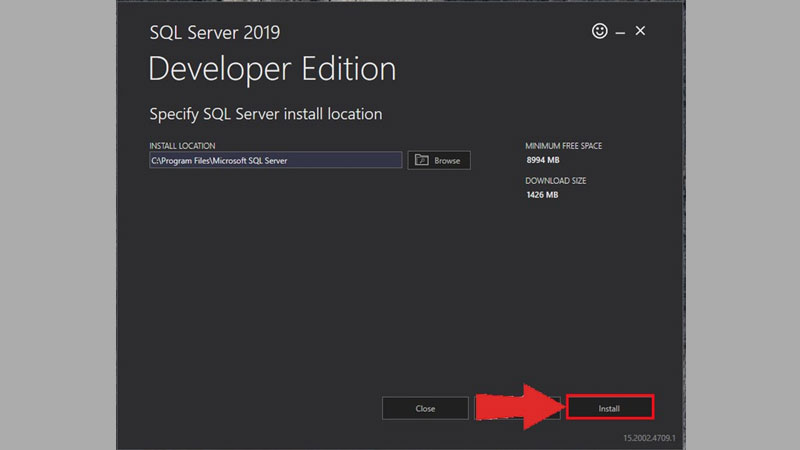The height and width of the screenshot is (450, 800).
Task: Click the DOWNLOAD SIZE label
Action: (555, 181)
